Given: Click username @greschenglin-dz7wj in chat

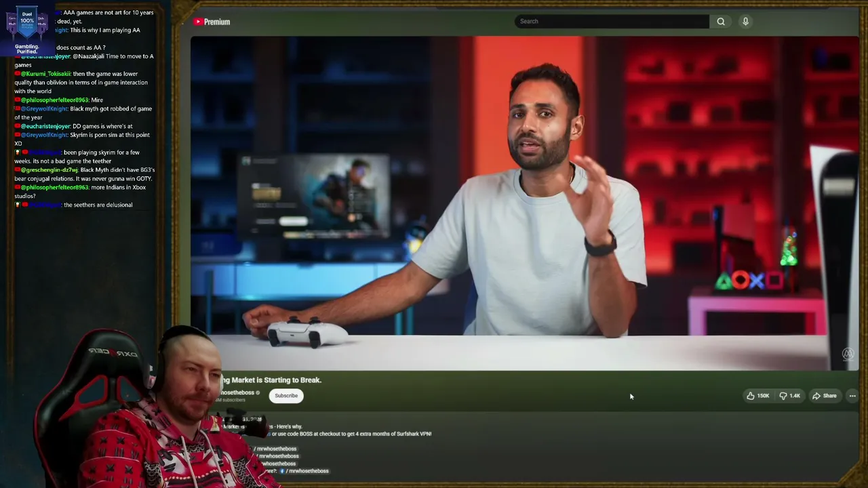Looking at the screenshot, I should pos(50,170).
